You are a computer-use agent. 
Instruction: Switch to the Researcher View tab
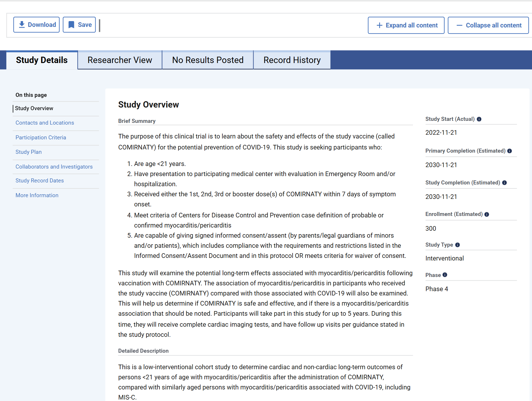120,60
